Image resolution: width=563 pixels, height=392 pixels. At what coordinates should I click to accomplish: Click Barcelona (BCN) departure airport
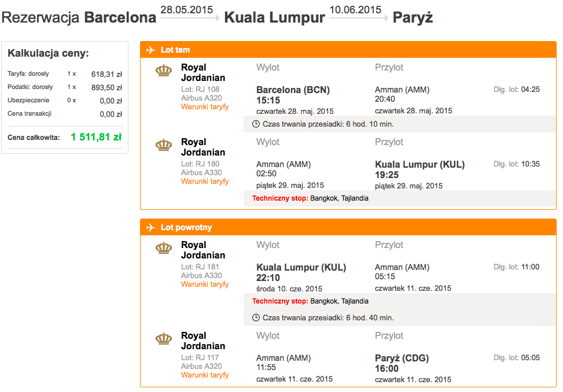[x=293, y=90]
